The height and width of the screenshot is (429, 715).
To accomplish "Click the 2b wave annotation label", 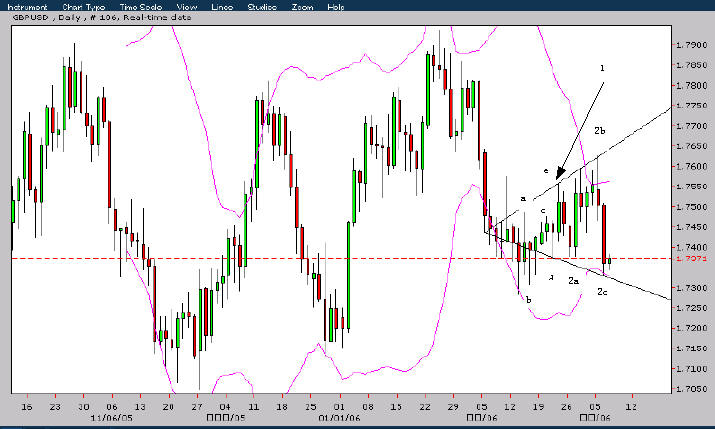I will [600, 131].
